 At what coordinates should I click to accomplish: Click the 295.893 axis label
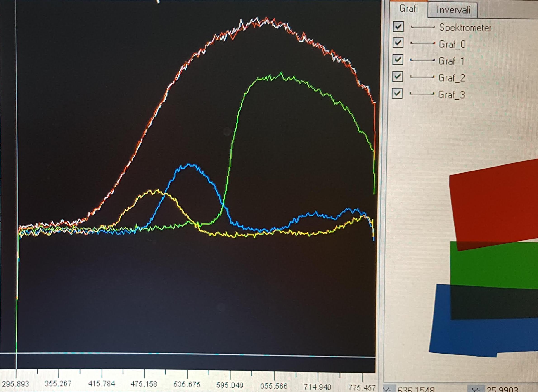pyautogui.click(x=15, y=383)
